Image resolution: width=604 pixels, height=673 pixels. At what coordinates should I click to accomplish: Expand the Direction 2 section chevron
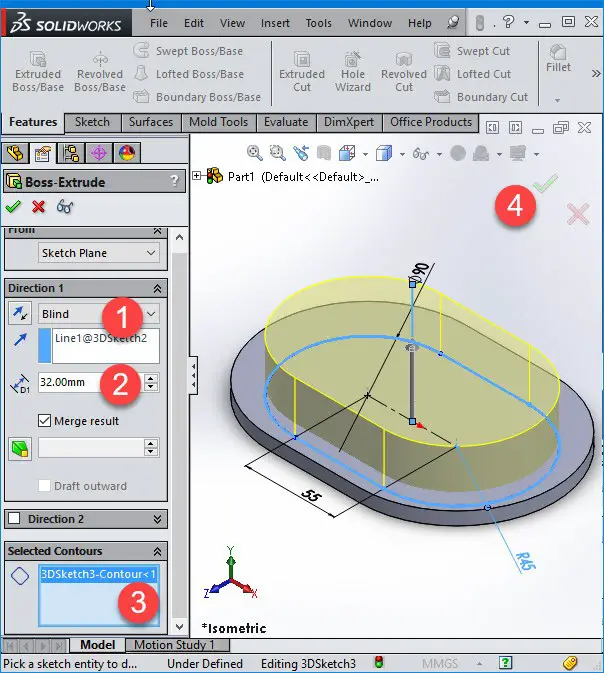pyautogui.click(x=158, y=519)
